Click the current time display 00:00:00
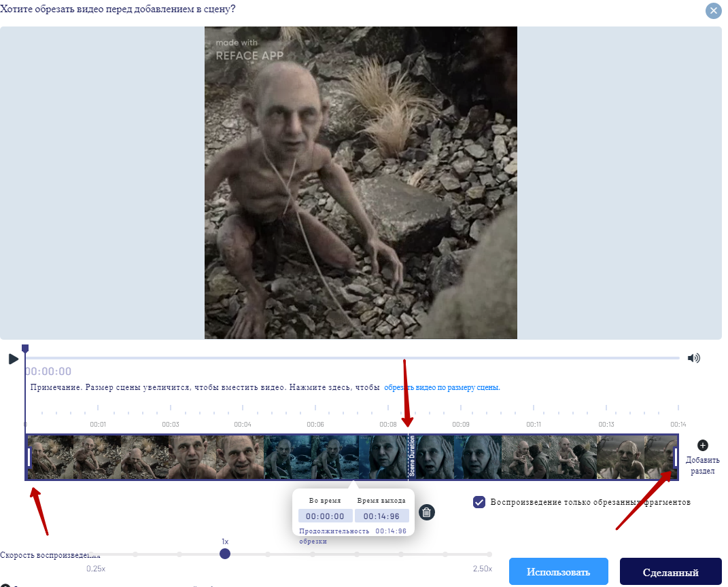Screen dimensions: 728x587 click(48, 371)
